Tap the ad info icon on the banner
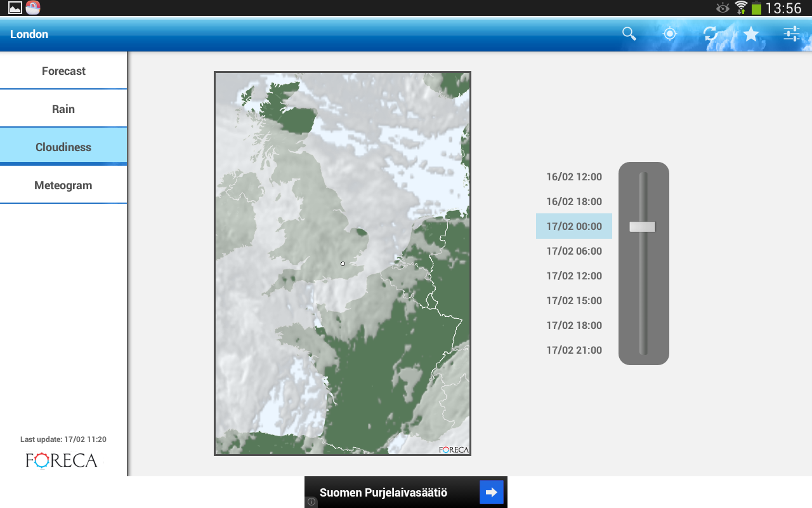Image resolution: width=812 pixels, height=508 pixels. point(311,502)
